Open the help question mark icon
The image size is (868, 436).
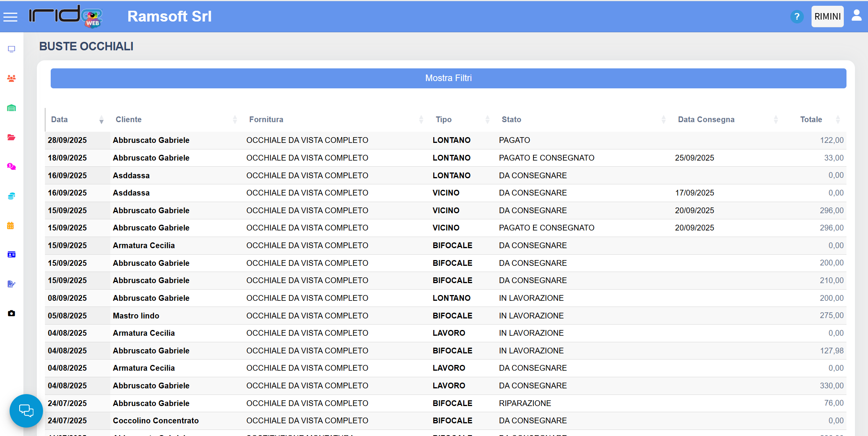(797, 17)
